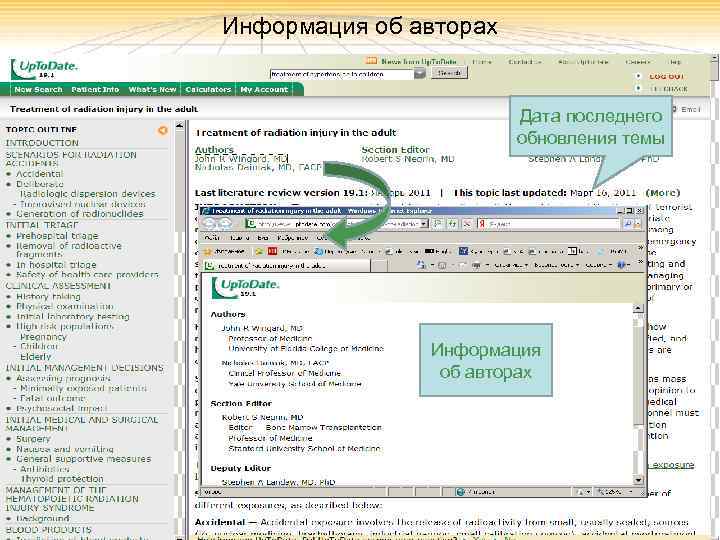This screenshot has height=540, width=720.
Task: Open the File menu in popup Internet Explorer
Action: (212, 237)
